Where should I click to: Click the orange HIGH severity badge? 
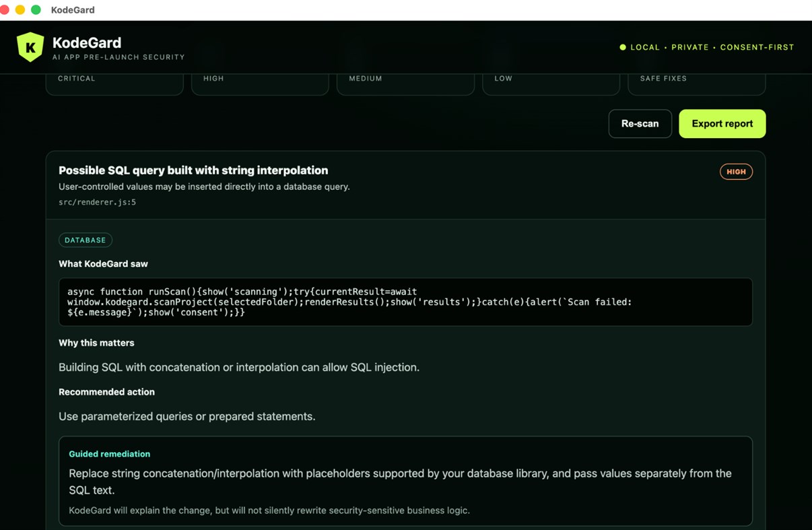(x=737, y=172)
